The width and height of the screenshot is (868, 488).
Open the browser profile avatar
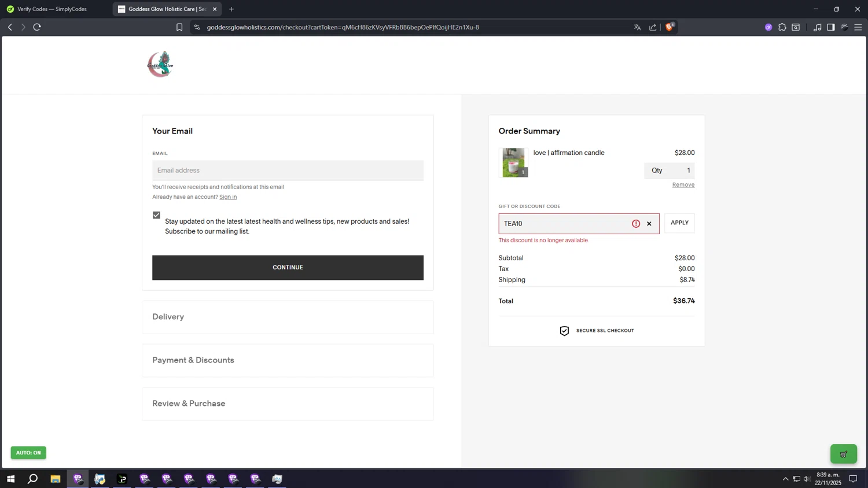pos(845,27)
